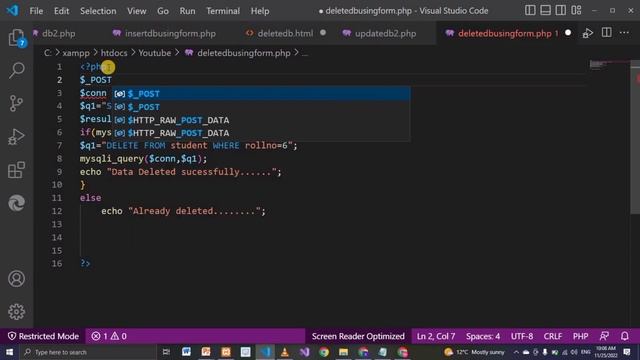The height and width of the screenshot is (360, 640).
Task: Open the Help menu
Action: click(x=260, y=11)
